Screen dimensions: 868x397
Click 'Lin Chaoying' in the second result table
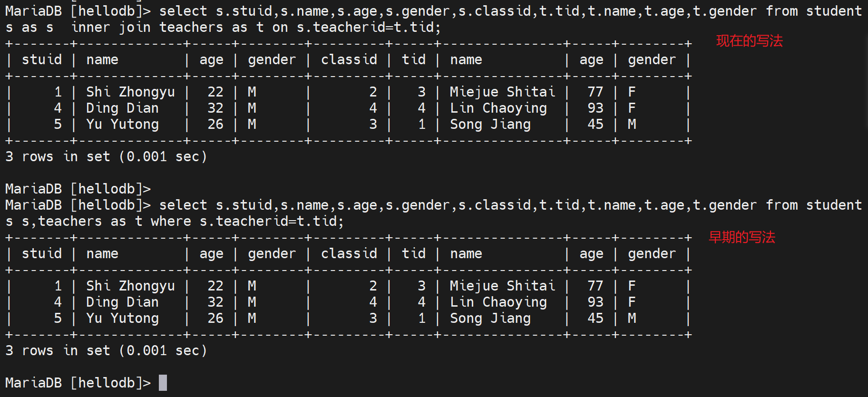point(498,302)
